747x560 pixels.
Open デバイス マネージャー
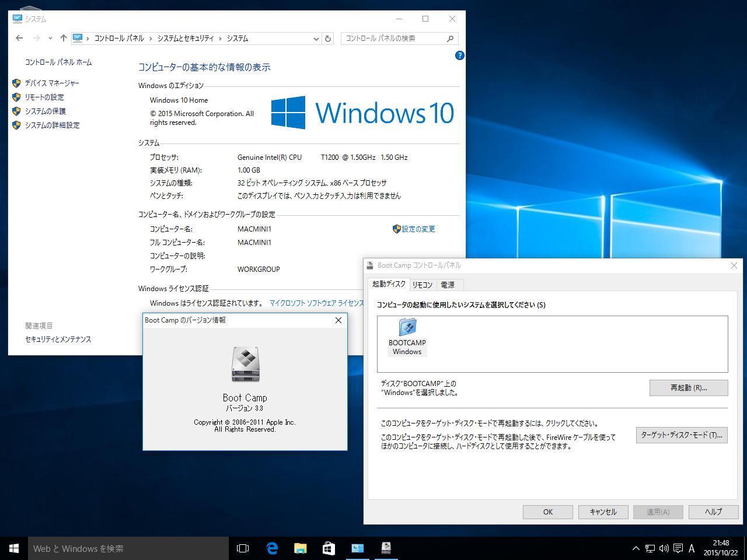[x=52, y=83]
